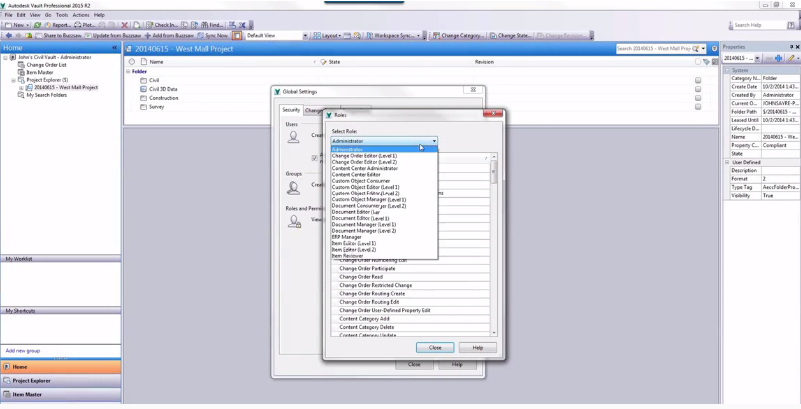The width and height of the screenshot is (801, 409).
Task: Toggle the checkbox in the Civil 3D Data row
Action: pos(698,89)
